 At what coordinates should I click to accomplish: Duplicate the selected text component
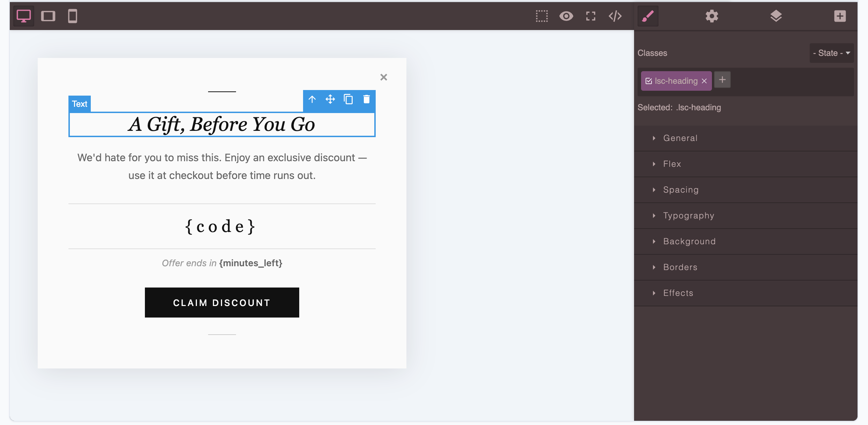pos(348,99)
